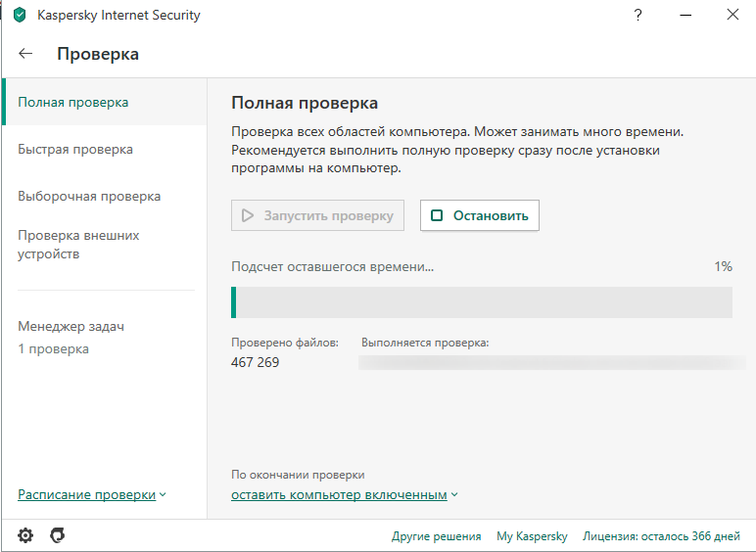Click the blurred current scan path field

tap(552, 363)
